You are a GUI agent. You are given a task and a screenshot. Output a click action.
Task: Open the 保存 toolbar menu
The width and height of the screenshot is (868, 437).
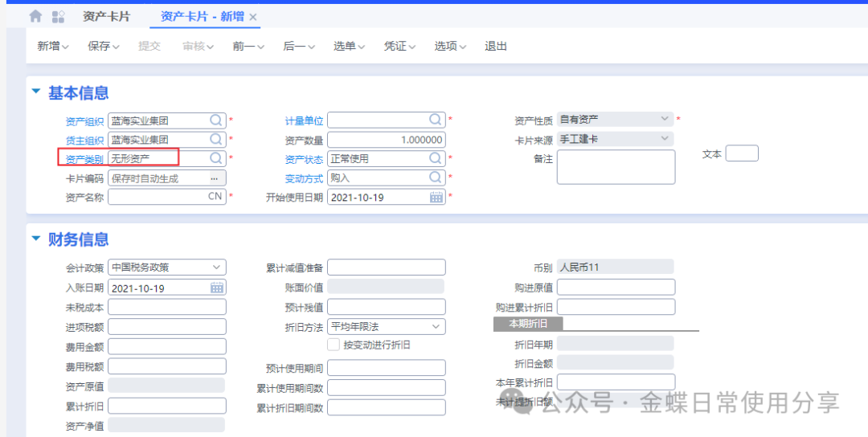pos(103,47)
